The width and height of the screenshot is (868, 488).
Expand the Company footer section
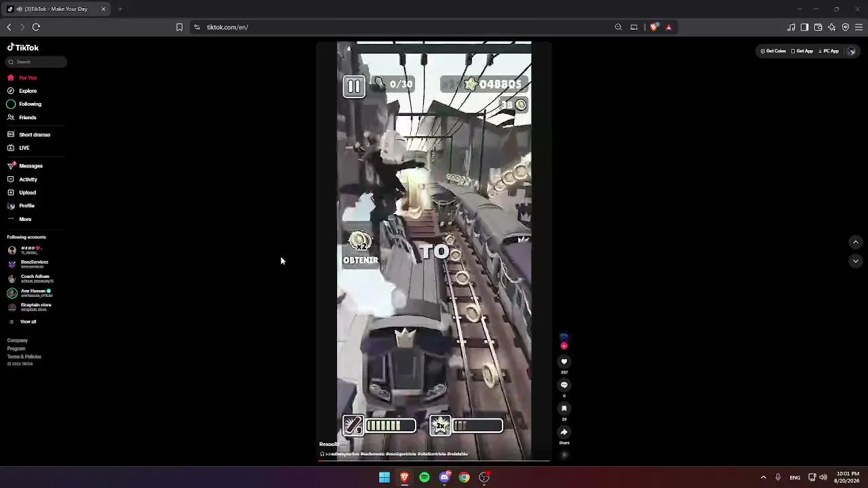pos(18,340)
